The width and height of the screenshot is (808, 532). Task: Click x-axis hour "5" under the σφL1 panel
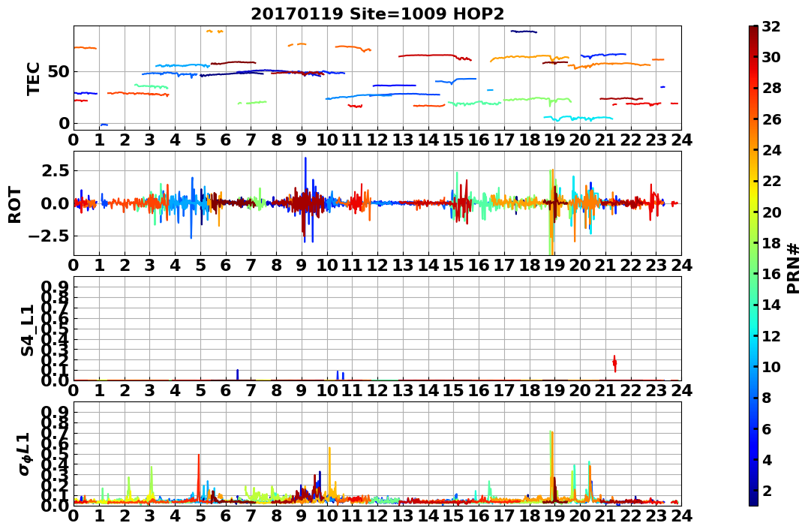200,515
